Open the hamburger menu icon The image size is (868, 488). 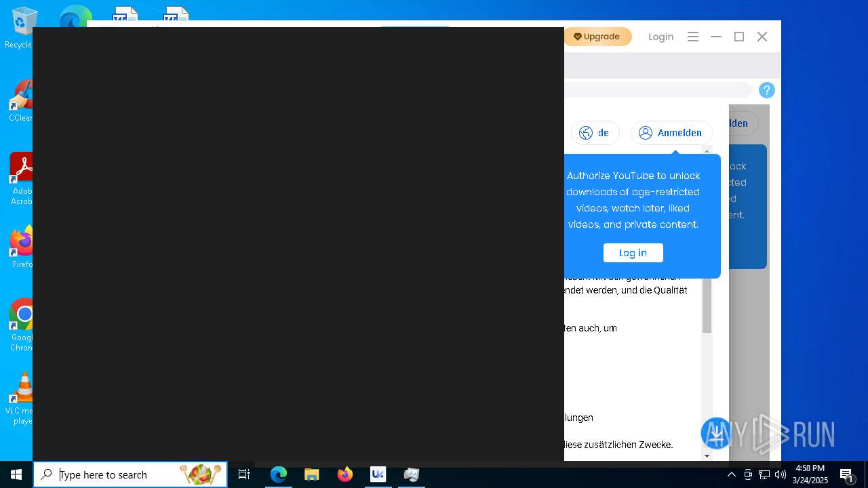pyautogui.click(x=692, y=37)
